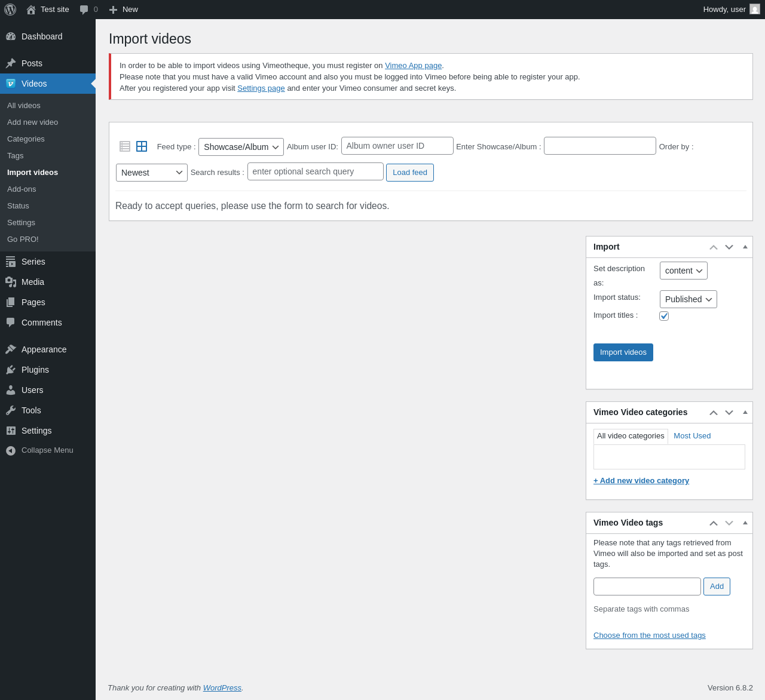Open the Order by Newest dropdown

coord(152,173)
